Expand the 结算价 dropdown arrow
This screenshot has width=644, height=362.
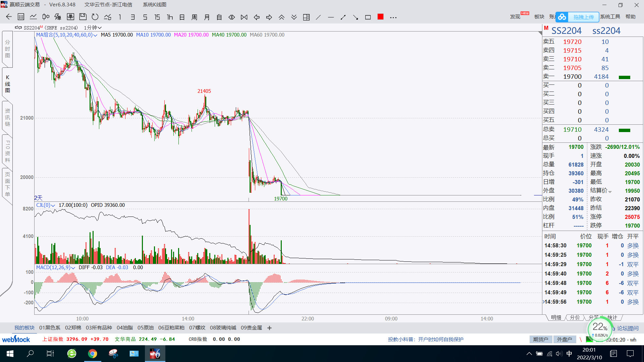610,191
